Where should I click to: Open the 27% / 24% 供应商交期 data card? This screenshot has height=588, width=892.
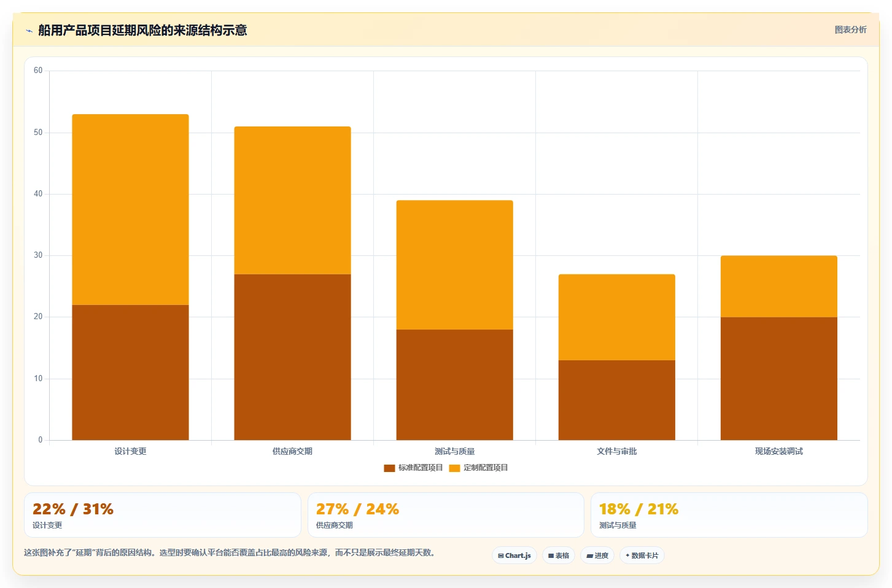446,515
